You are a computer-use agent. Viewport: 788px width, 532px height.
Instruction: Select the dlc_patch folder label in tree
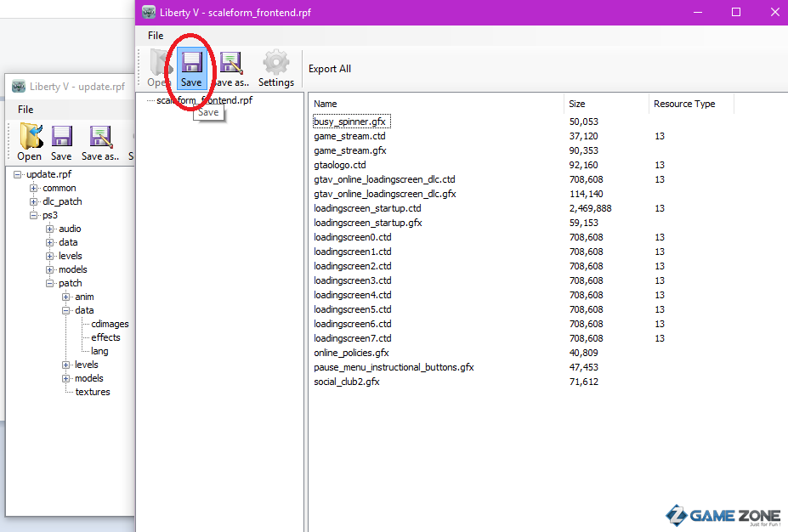coord(62,201)
